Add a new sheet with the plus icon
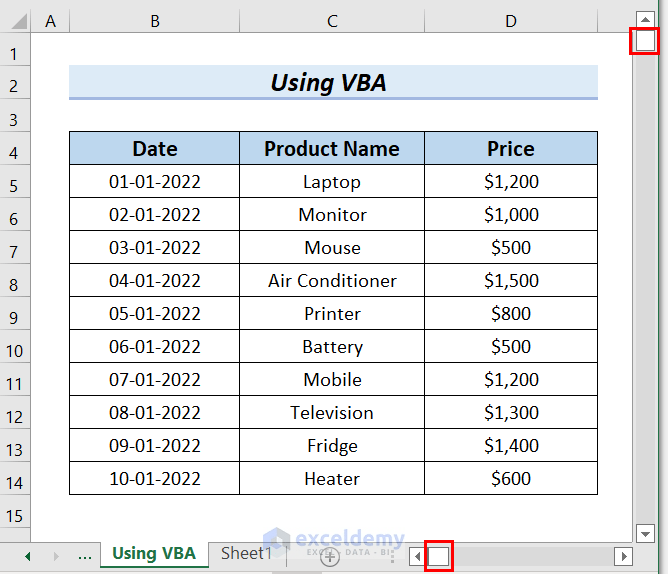Image resolution: width=668 pixels, height=574 pixels. [330, 557]
